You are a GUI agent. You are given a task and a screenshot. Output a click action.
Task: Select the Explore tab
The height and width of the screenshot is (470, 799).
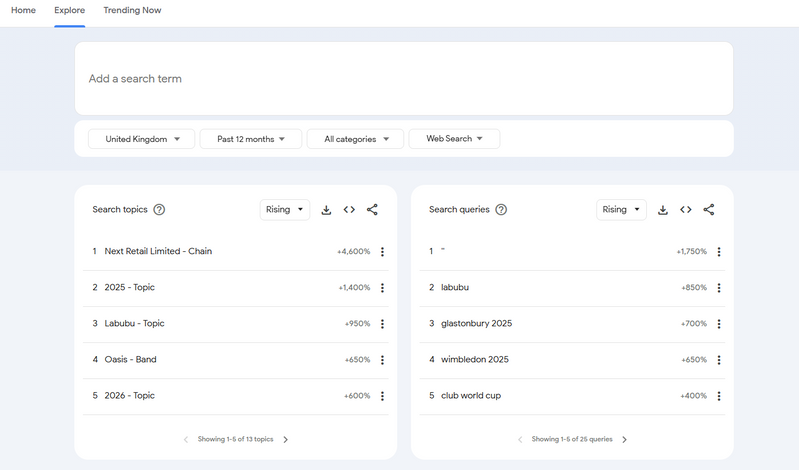(70, 10)
